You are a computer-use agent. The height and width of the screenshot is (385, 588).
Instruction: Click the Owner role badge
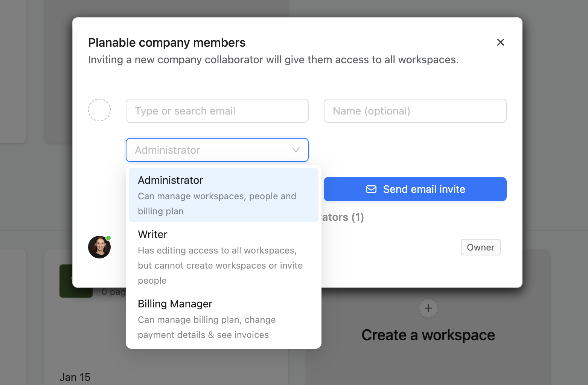click(x=480, y=247)
